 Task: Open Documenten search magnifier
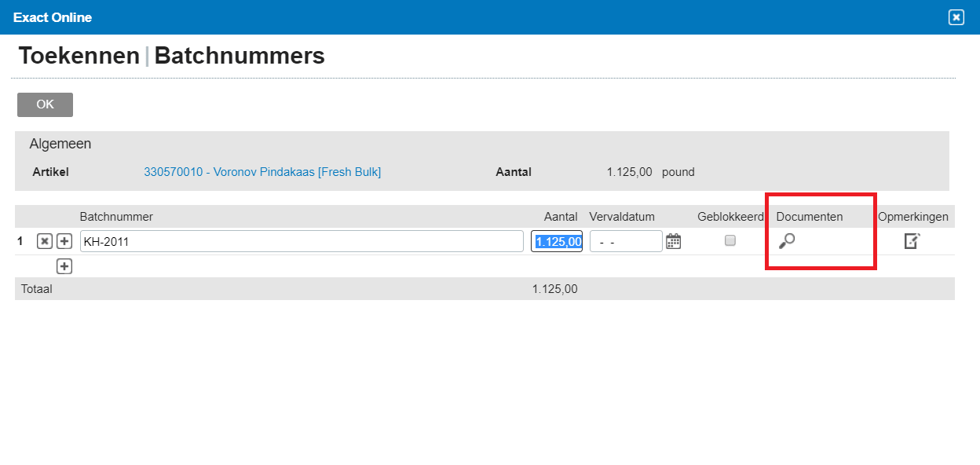[x=787, y=241]
